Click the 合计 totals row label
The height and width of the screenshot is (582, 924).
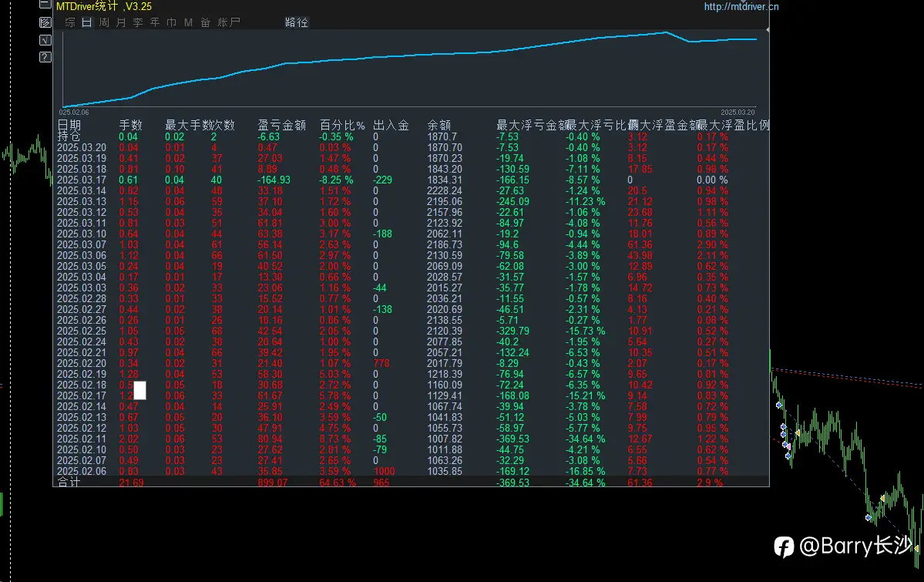pyautogui.click(x=69, y=482)
